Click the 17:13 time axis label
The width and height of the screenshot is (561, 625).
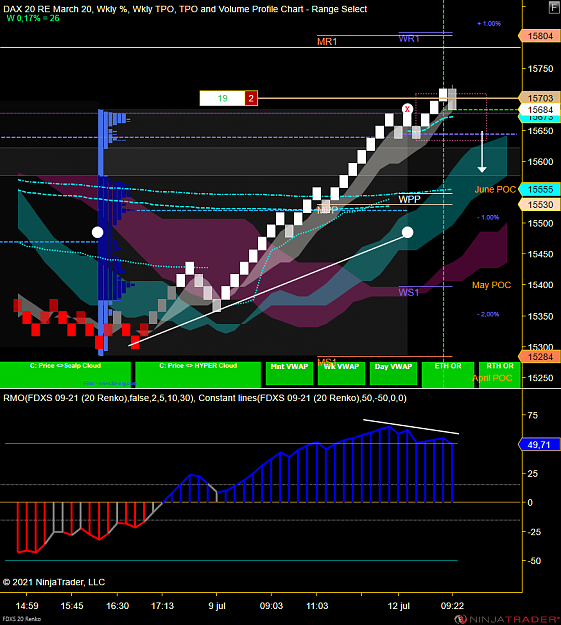click(x=162, y=606)
